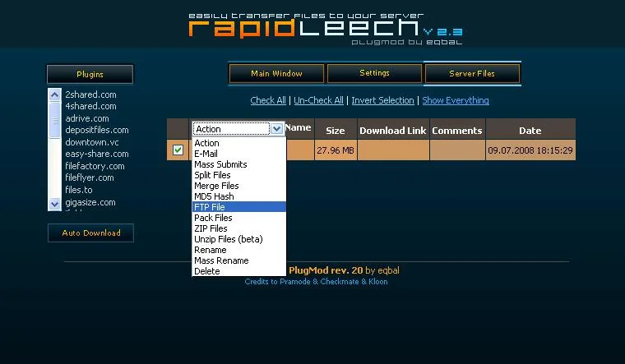Check the file row checkbox
Screen dimensions: 625x364
(178, 150)
